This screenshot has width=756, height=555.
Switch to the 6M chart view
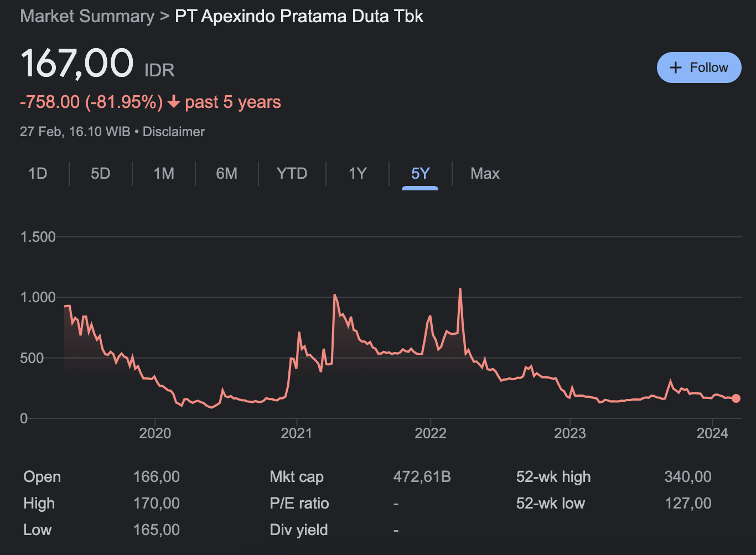point(226,173)
